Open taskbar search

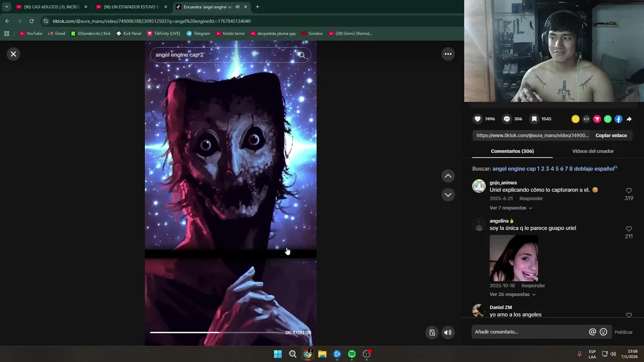tap(292, 354)
